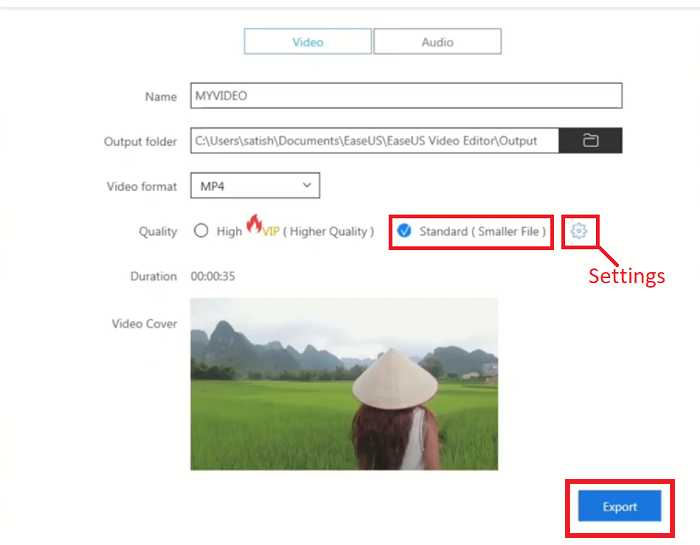This screenshot has height=545, width=700.
Task: Click the Video Cover thumbnail image
Action: coord(344,384)
